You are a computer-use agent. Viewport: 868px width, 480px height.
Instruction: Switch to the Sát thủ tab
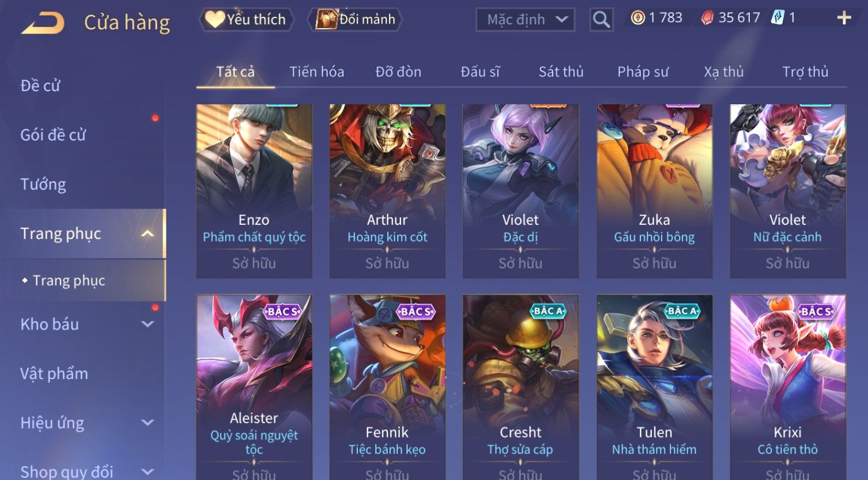point(561,72)
